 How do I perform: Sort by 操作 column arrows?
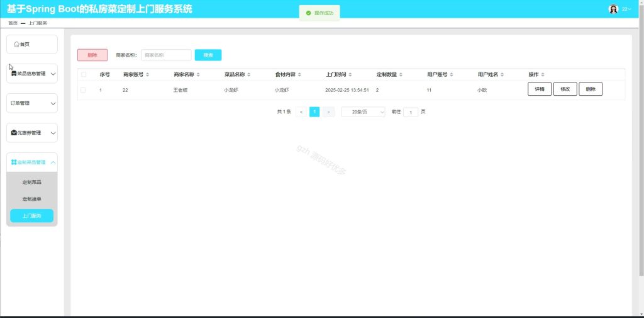click(x=543, y=74)
